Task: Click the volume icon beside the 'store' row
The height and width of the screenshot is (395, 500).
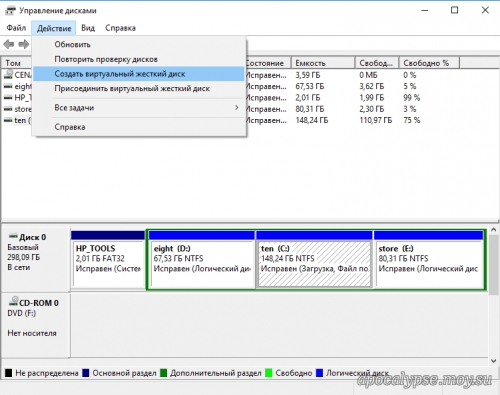Action: pos(8,109)
